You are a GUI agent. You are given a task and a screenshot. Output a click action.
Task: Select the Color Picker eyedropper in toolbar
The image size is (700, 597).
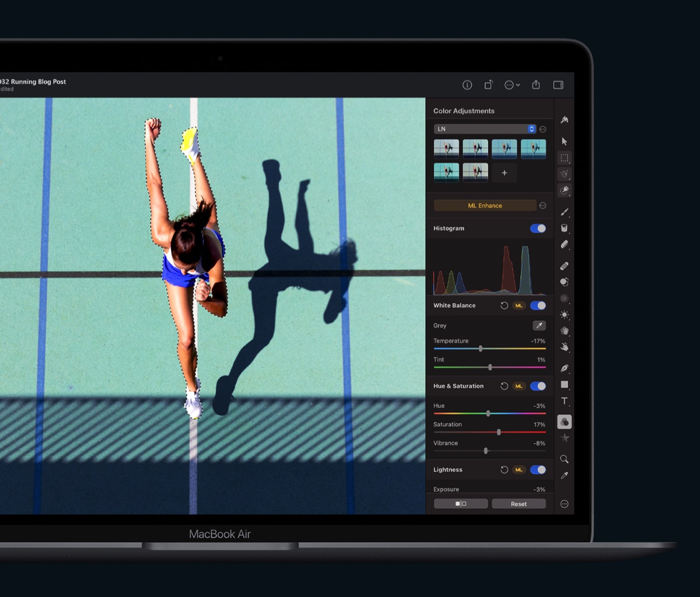(564, 476)
